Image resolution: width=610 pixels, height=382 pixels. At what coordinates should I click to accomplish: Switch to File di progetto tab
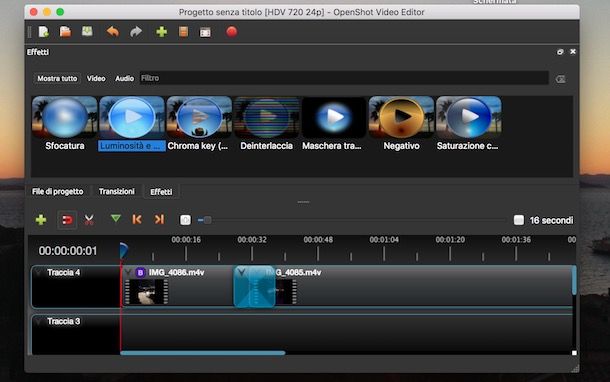[x=58, y=191]
